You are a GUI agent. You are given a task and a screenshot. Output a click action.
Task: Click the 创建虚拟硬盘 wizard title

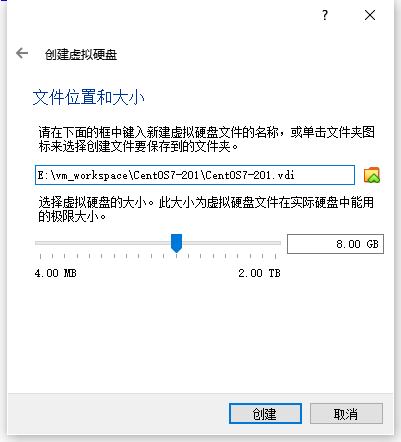[81, 55]
